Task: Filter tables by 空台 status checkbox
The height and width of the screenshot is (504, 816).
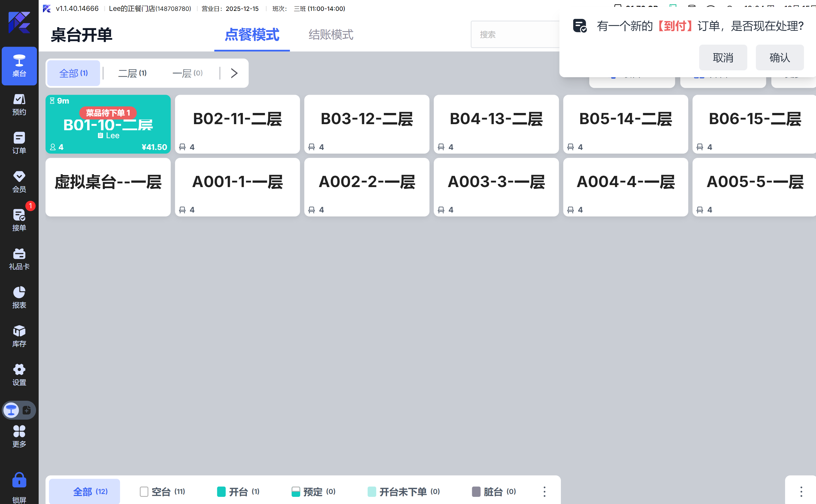Action: pos(144,491)
